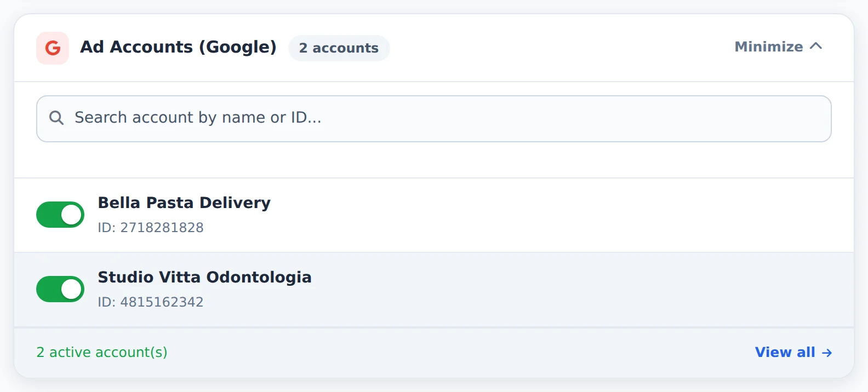Click ID 2718281828 text

[x=151, y=228]
